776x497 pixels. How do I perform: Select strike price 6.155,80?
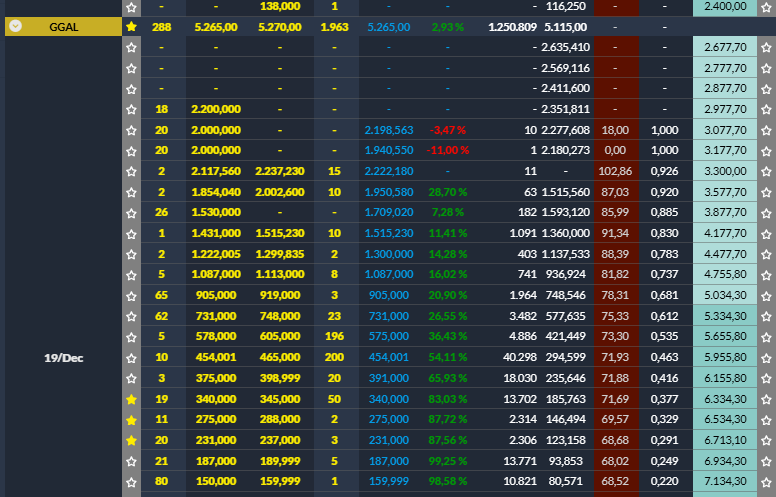coord(725,378)
